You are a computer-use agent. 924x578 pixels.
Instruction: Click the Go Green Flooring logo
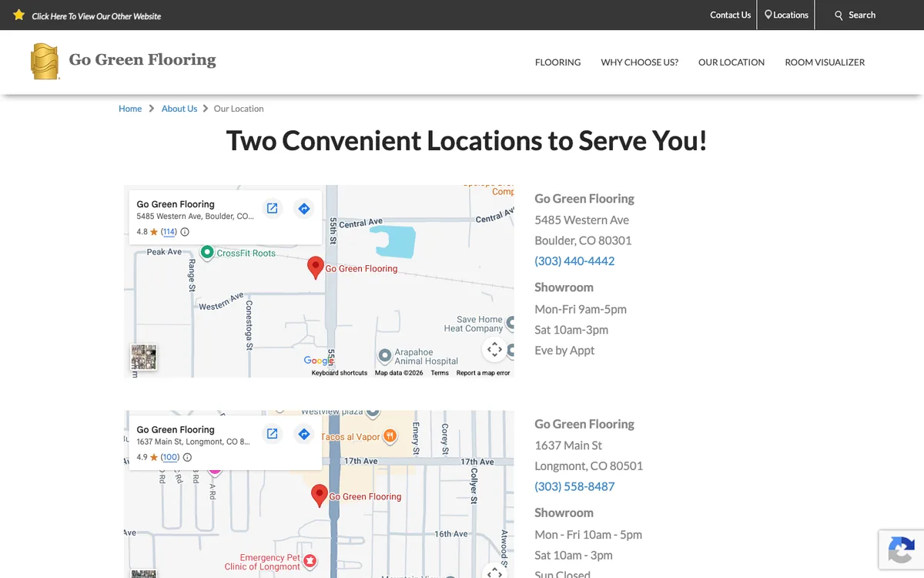[123, 61]
